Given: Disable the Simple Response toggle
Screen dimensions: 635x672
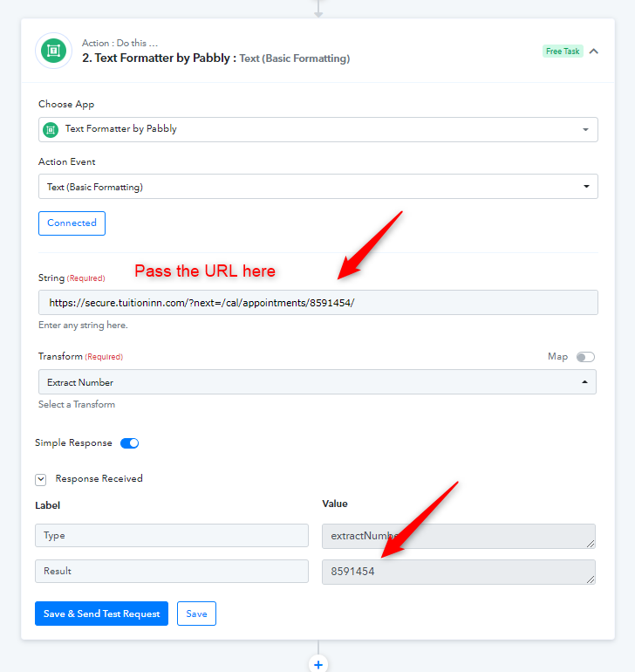Looking at the screenshot, I should pyautogui.click(x=129, y=443).
